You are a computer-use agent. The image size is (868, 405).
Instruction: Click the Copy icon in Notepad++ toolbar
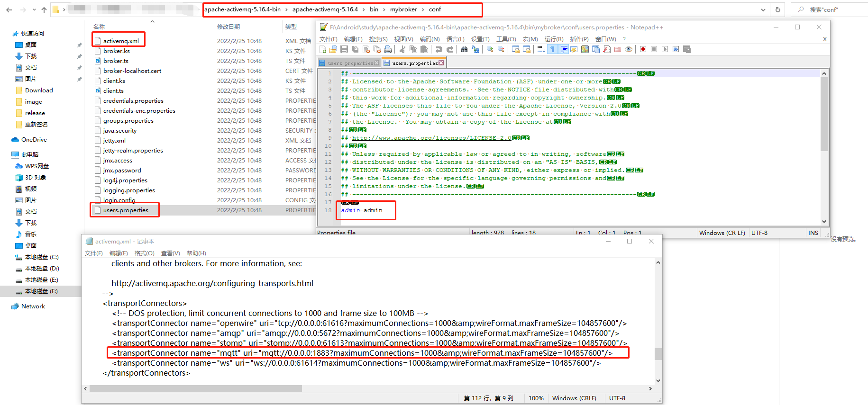coord(413,49)
